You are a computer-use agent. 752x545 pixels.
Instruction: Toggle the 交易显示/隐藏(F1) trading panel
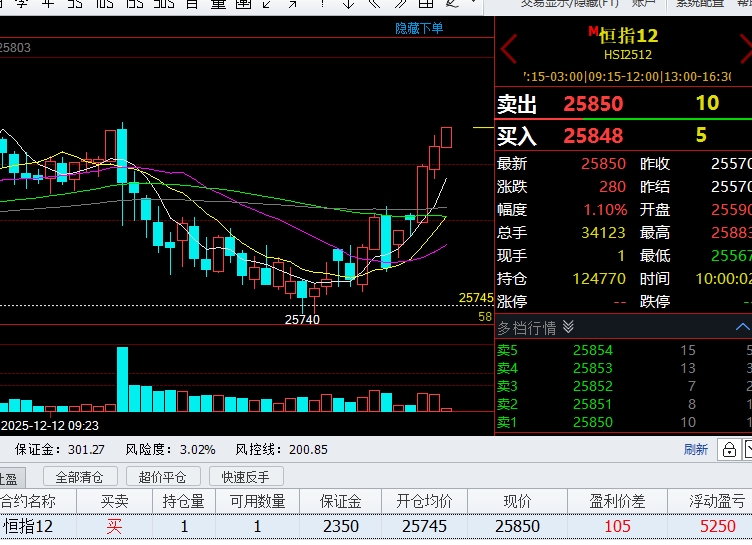570,3
